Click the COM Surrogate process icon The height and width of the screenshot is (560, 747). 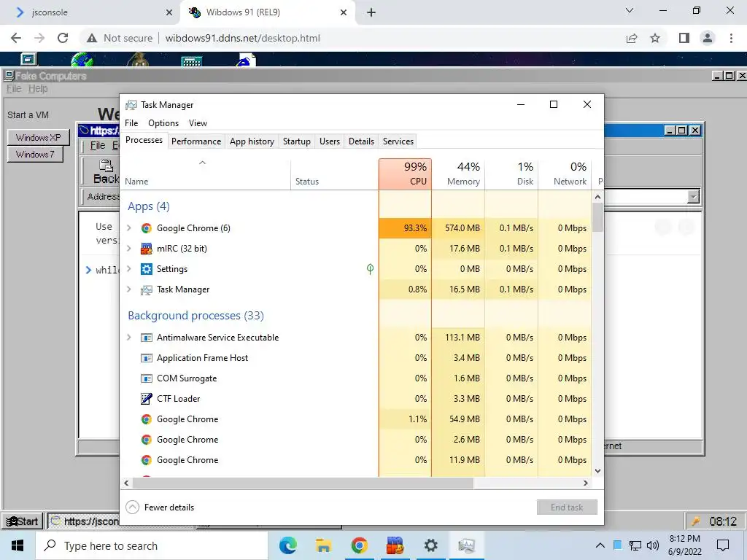(146, 378)
